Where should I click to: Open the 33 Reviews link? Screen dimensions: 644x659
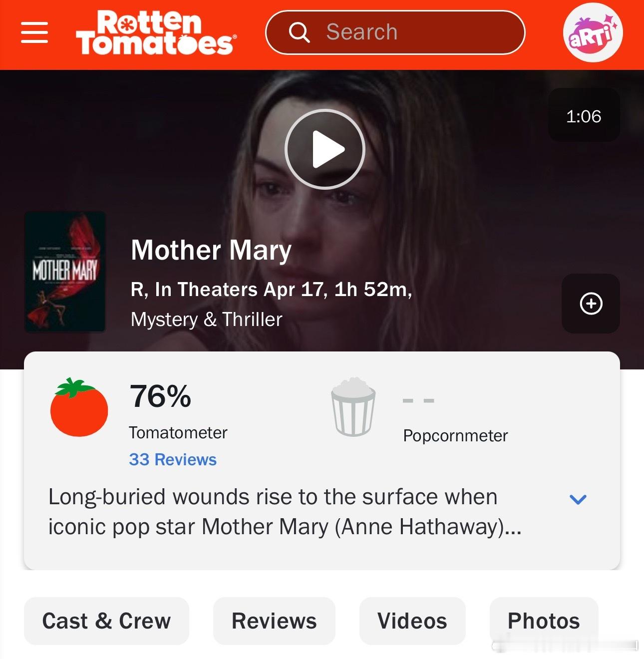tap(173, 459)
